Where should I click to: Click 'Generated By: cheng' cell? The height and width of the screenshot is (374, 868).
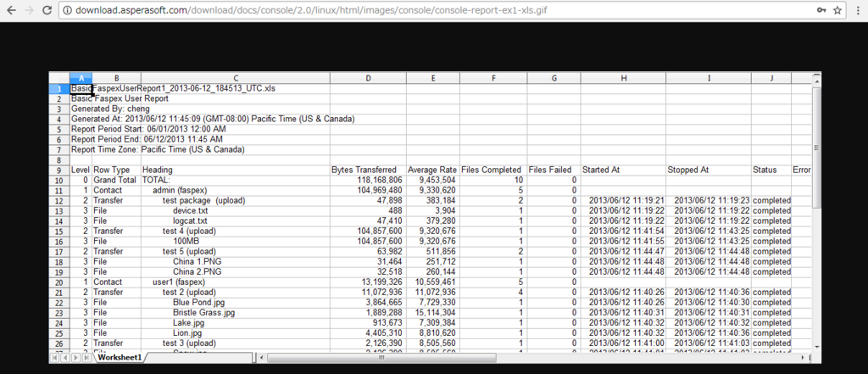coord(111,109)
